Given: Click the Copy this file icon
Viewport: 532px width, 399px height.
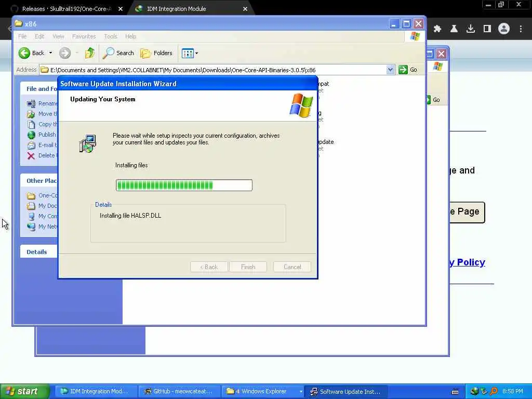Looking at the screenshot, I should [31, 125].
